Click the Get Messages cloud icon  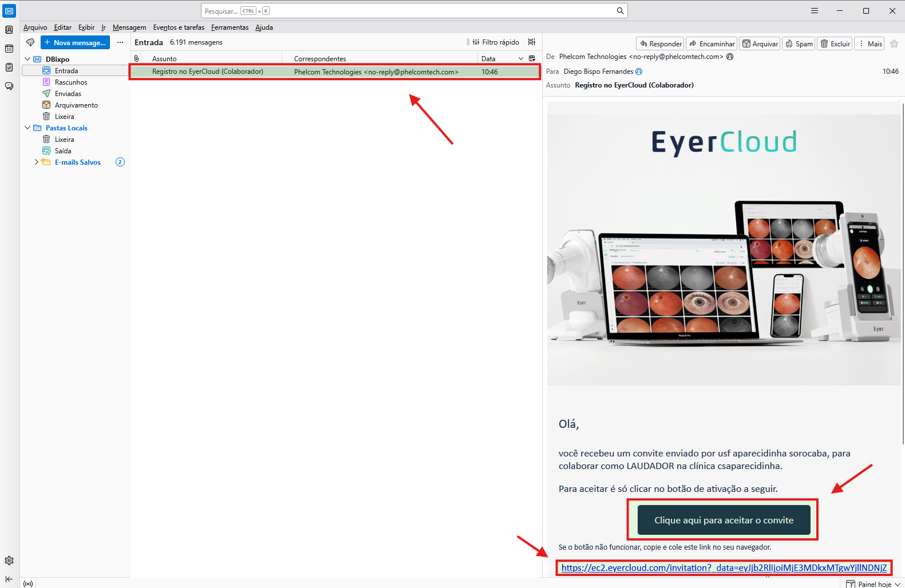coord(30,42)
